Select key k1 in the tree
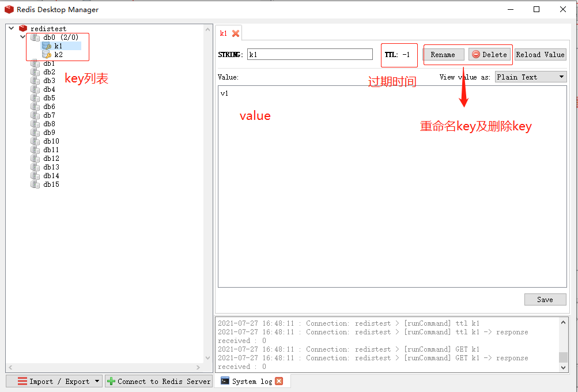This screenshot has width=578, height=392. 58,46
